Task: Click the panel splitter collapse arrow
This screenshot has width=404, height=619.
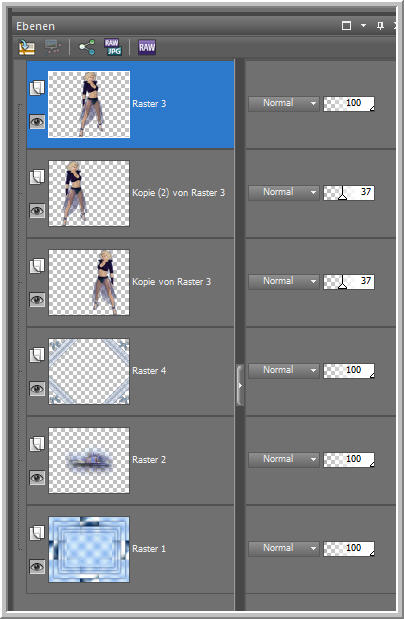Action: [240, 386]
